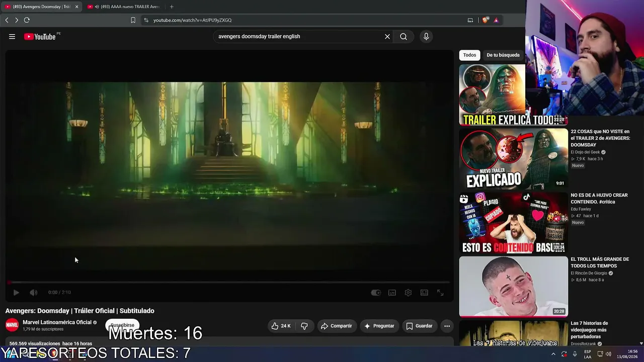Open the taskbar microphone indicator
644x362 pixels.
click(x=575, y=354)
